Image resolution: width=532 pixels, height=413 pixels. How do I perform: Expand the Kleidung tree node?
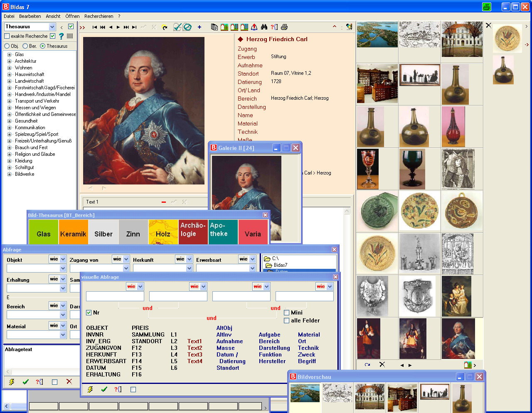point(9,161)
